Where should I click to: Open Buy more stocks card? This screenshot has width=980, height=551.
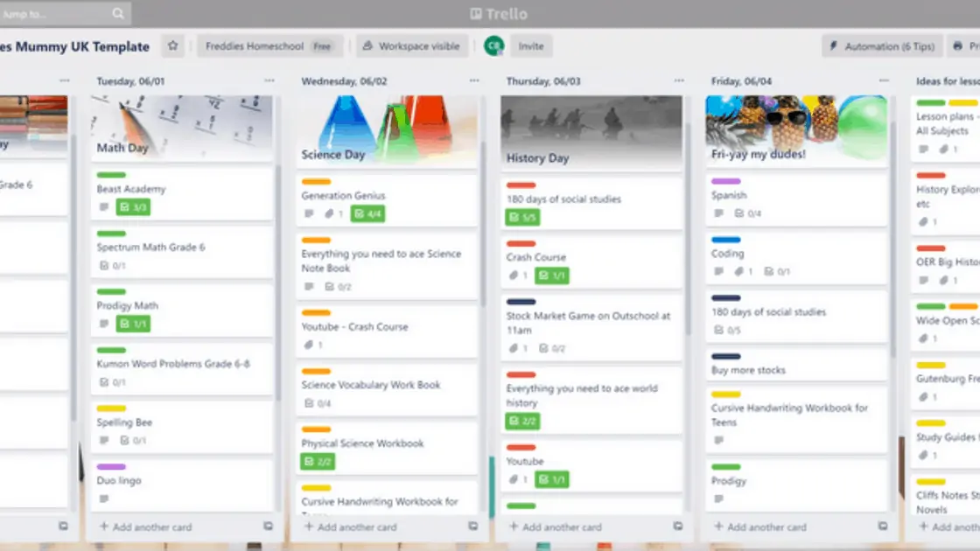[796, 365]
